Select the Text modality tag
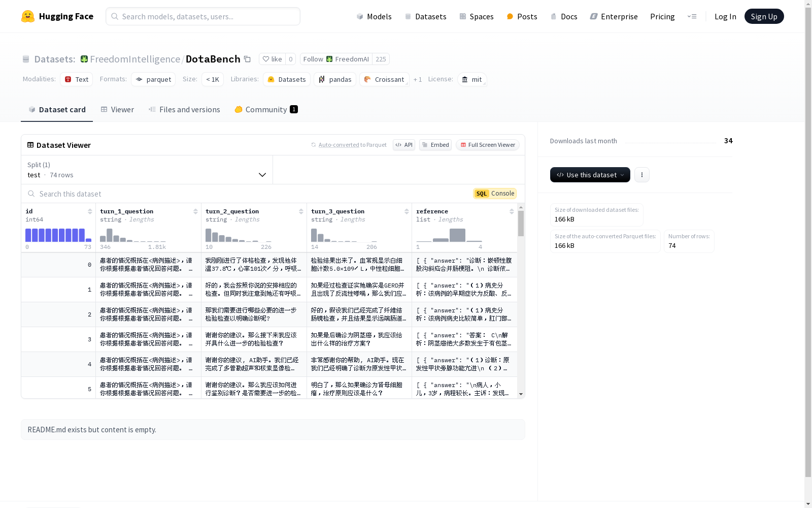 [x=77, y=79]
